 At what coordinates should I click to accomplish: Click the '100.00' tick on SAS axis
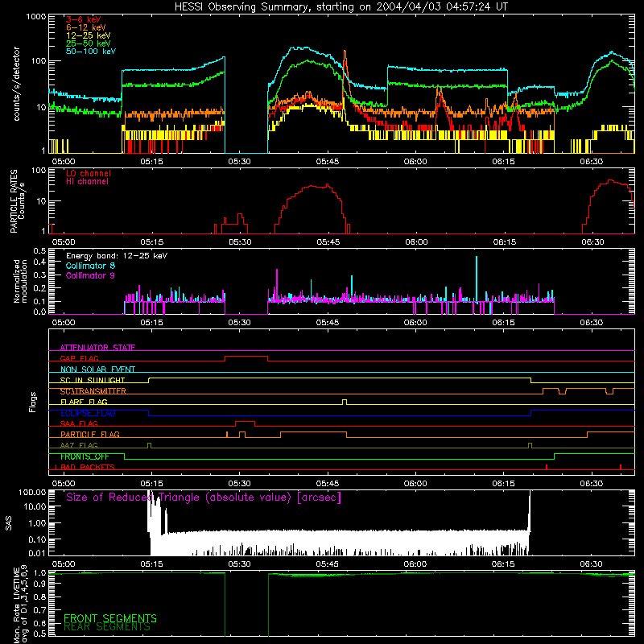point(32,492)
